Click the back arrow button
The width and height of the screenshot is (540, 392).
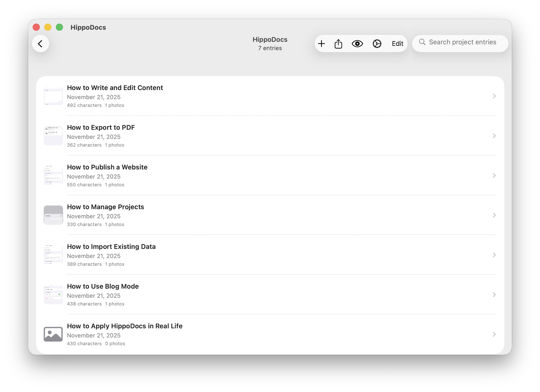coord(40,44)
